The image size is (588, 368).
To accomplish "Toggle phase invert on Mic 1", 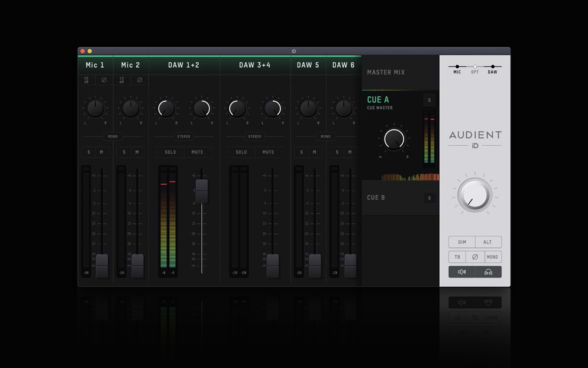I will (104, 80).
